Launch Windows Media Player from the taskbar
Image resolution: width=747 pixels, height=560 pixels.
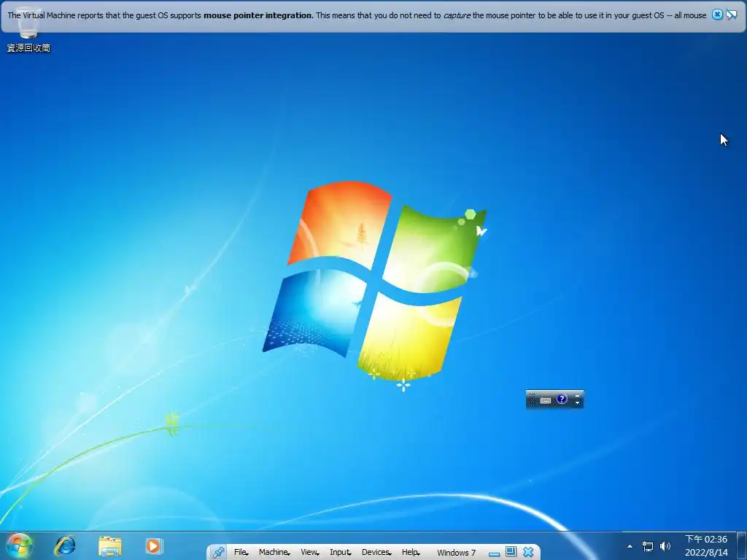(154, 545)
